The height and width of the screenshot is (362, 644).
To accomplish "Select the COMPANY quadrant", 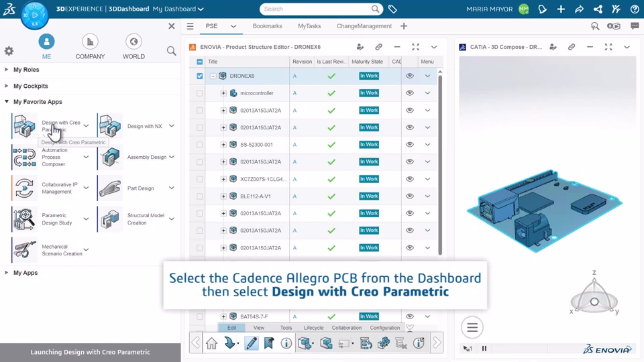I will 90,47.
